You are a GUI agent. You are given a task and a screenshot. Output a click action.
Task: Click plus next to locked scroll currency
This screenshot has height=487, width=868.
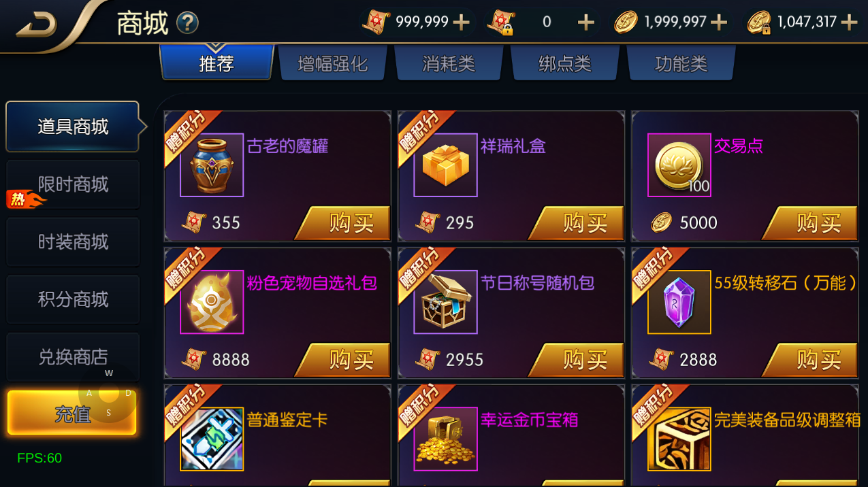586,22
